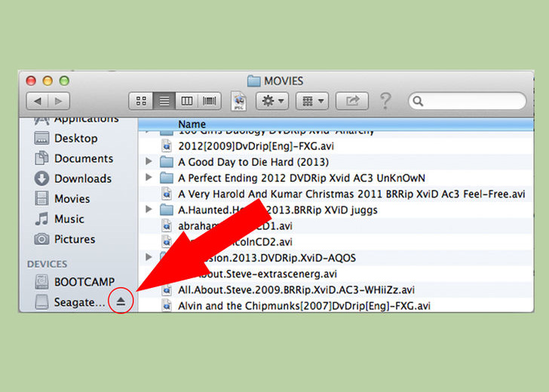Viewport: 549px width, 392px height.
Task: Open the Music folder in sidebar
Action: pos(69,219)
